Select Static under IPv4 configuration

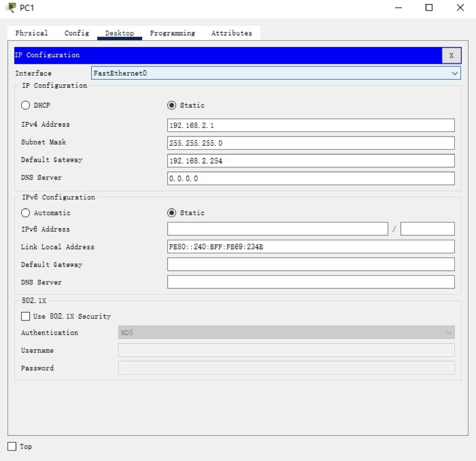pyautogui.click(x=170, y=106)
